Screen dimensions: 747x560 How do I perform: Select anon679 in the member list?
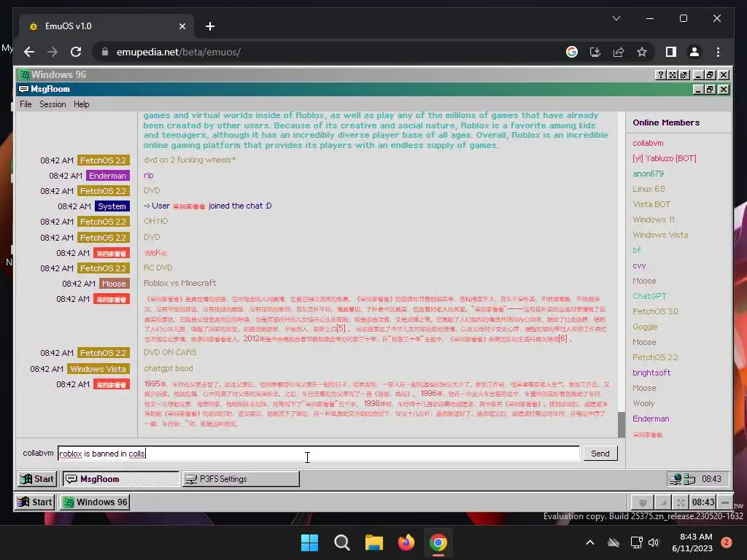648,174
